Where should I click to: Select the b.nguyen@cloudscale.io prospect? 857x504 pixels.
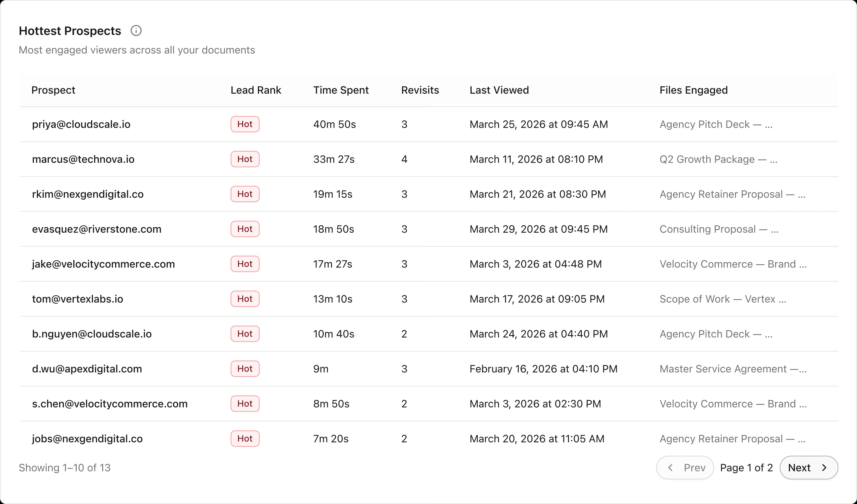[x=92, y=334]
